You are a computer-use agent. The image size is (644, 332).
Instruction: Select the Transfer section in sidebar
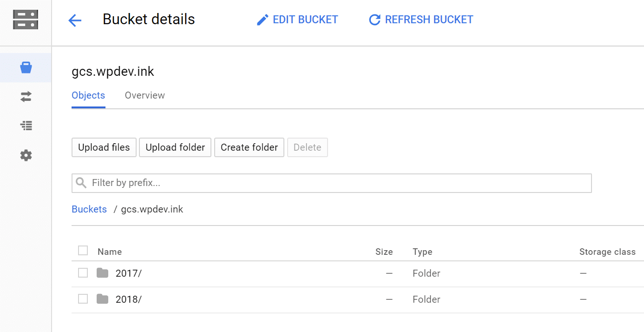(26, 97)
